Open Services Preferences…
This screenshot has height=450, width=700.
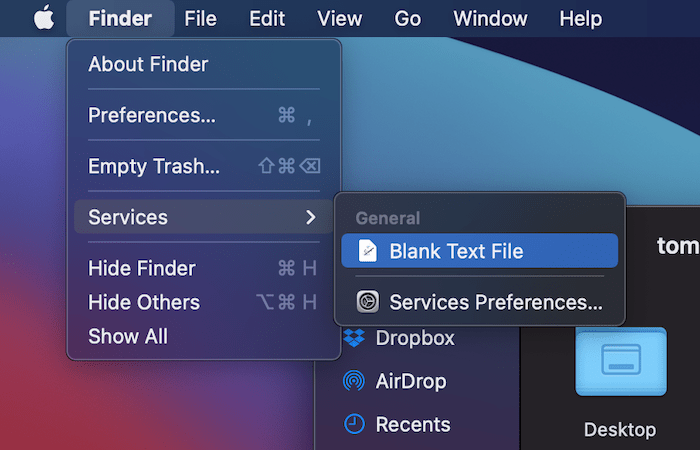(479, 302)
